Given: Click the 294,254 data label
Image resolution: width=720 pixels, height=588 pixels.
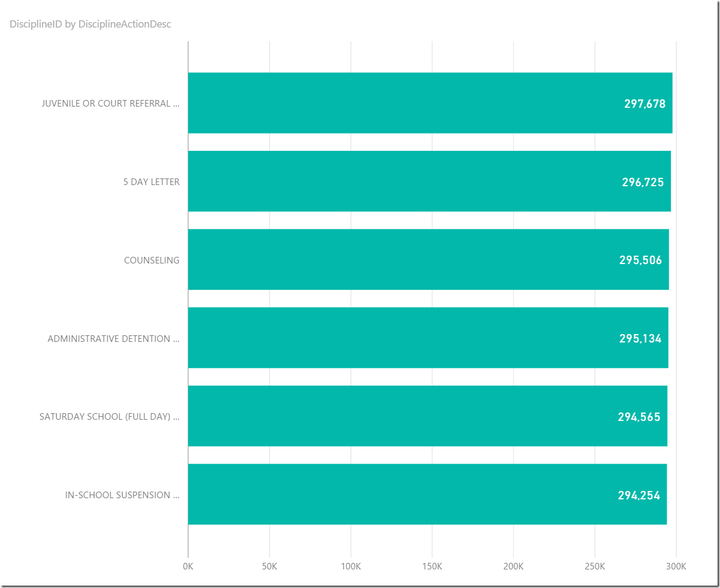Looking at the screenshot, I should pyautogui.click(x=639, y=495).
